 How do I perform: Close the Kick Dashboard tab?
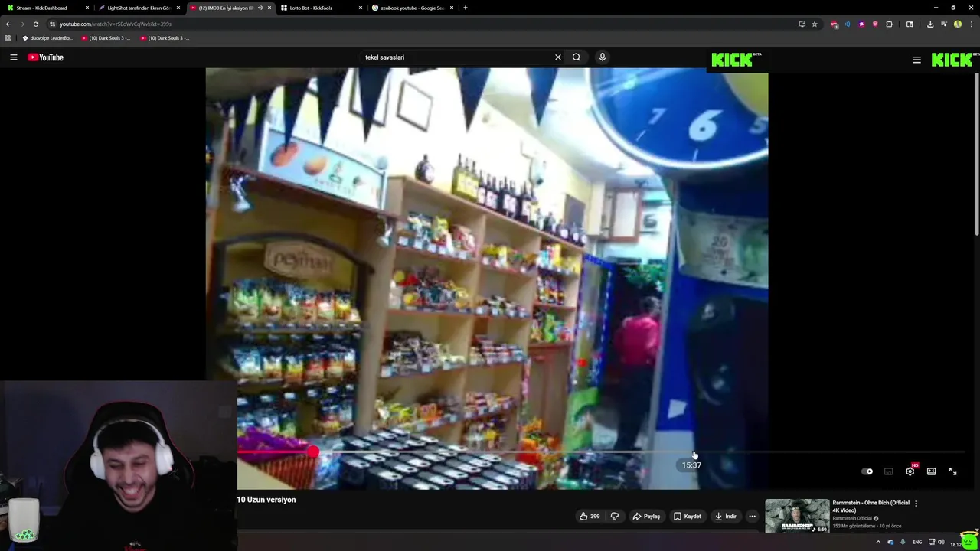[x=87, y=8]
